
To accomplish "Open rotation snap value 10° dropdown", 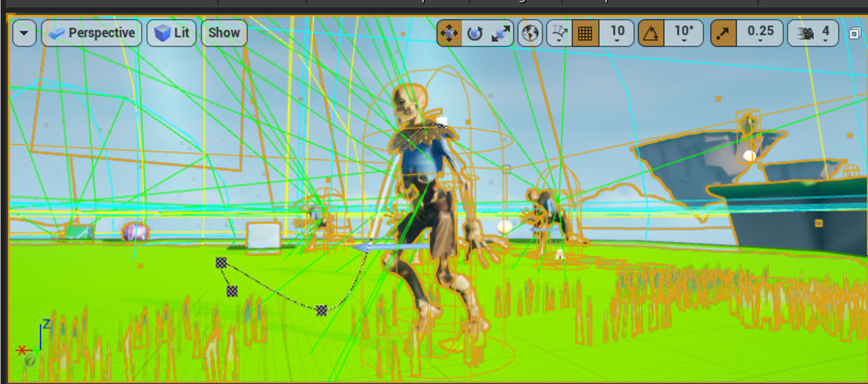I will pos(683,33).
